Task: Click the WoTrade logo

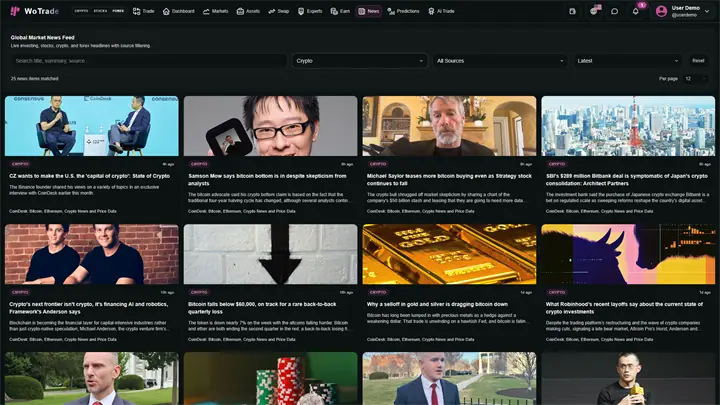Action: [34, 11]
